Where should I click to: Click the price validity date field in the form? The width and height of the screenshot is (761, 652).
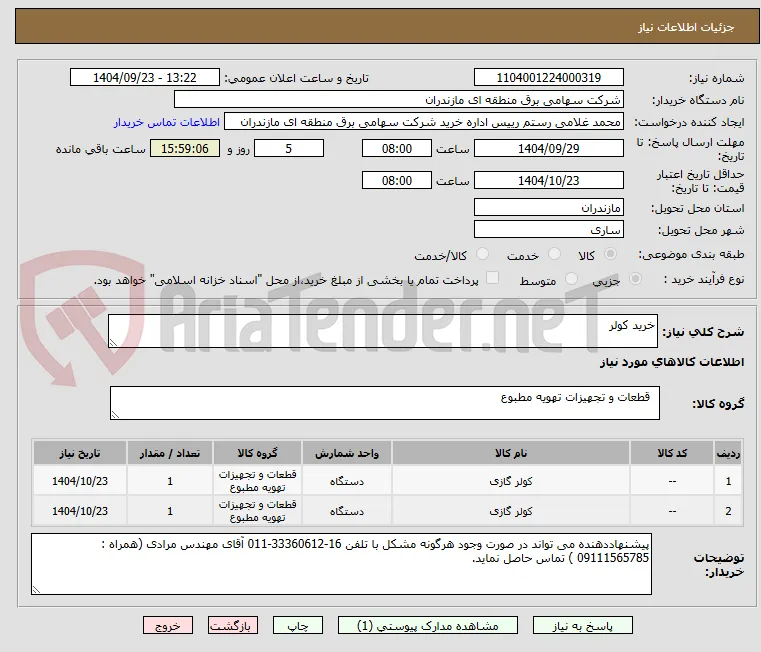point(548,180)
